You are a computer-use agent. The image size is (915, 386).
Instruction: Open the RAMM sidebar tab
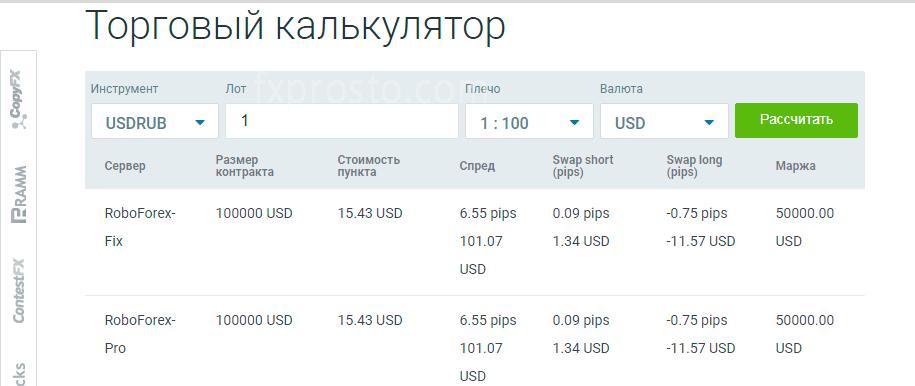pos(20,195)
